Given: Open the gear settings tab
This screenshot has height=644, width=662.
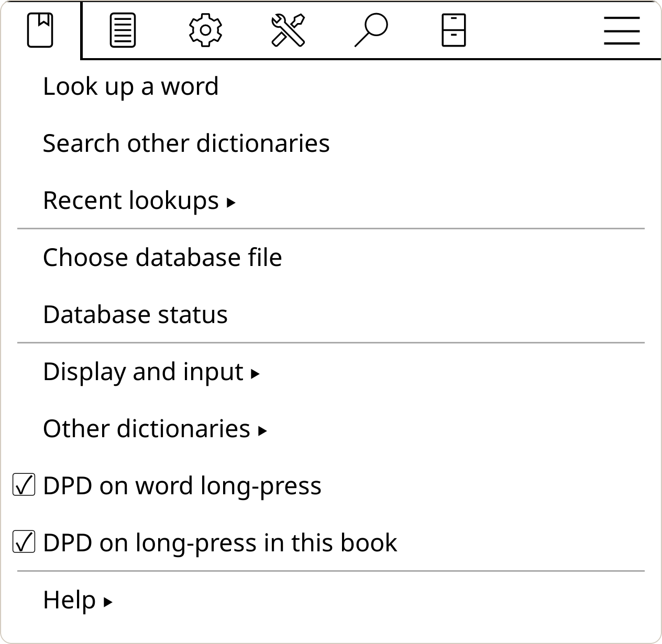Looking at the screenshot, I should (205, 30).
